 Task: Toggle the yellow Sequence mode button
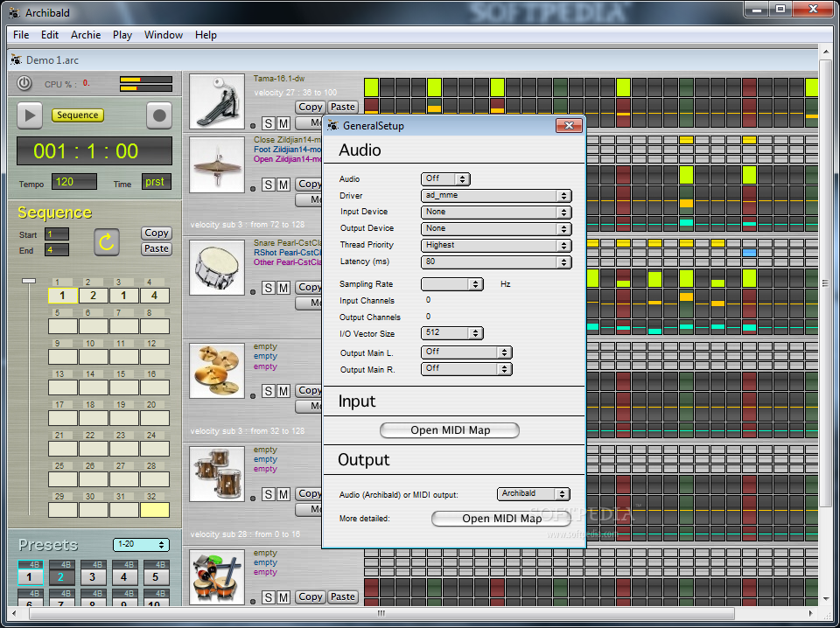(78, 115)
